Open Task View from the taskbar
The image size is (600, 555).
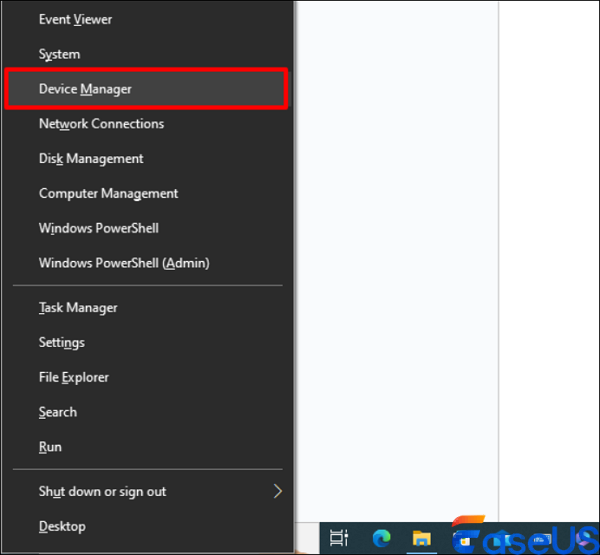339,537
